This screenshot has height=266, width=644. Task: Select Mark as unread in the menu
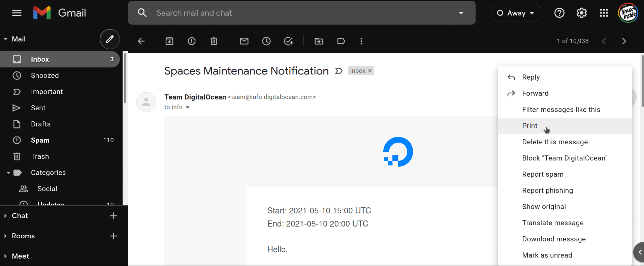click(565, 255)
